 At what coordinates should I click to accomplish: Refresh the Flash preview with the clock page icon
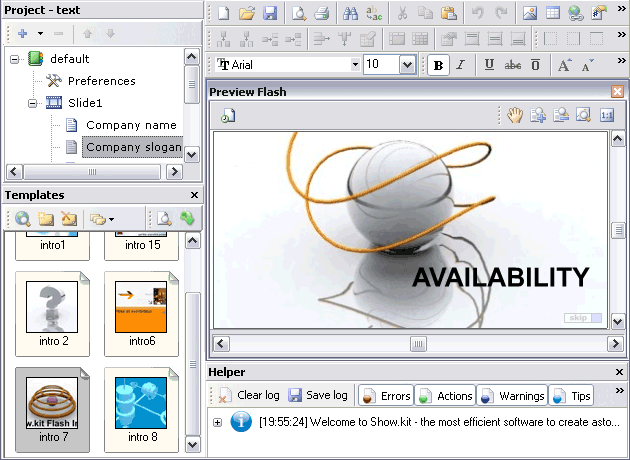228,116
